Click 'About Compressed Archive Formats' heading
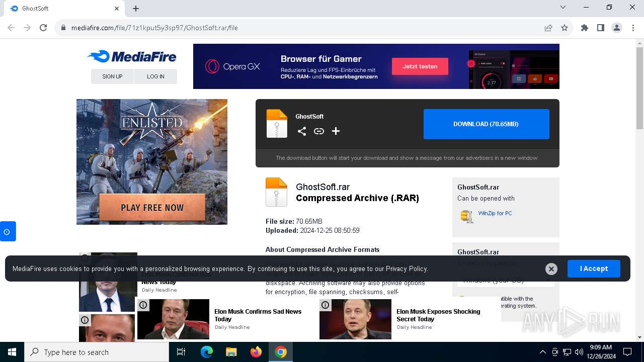 [x=323, y=249]
